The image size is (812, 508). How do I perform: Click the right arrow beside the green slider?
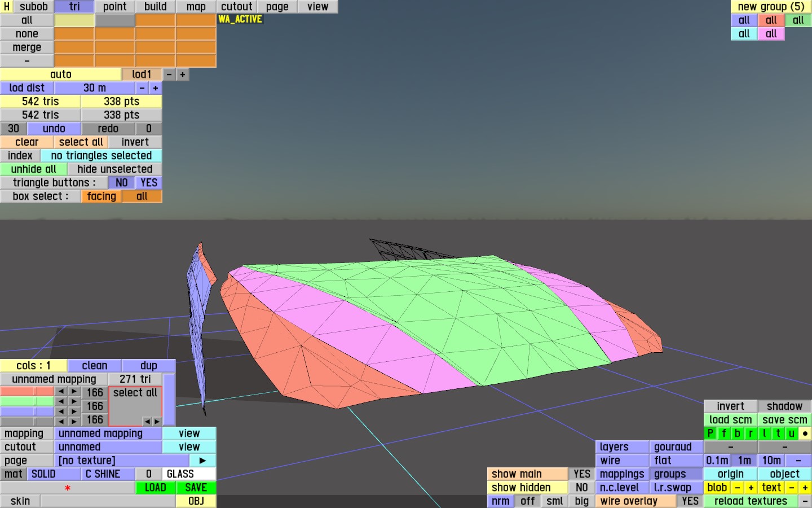coord(74,401)
